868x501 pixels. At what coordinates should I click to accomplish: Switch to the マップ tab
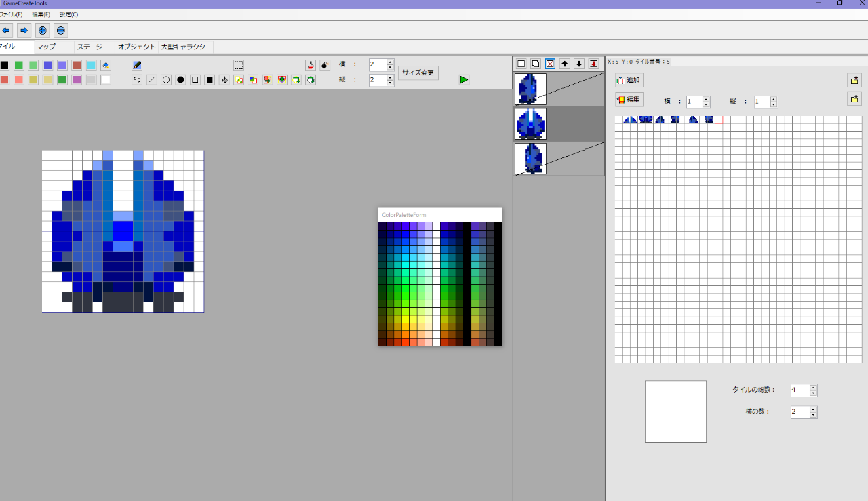coord(46,47)
